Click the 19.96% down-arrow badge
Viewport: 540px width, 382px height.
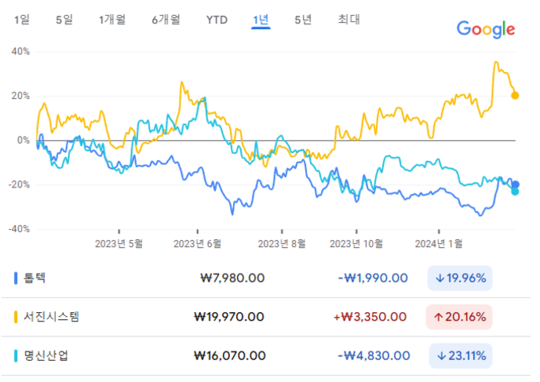460,278
